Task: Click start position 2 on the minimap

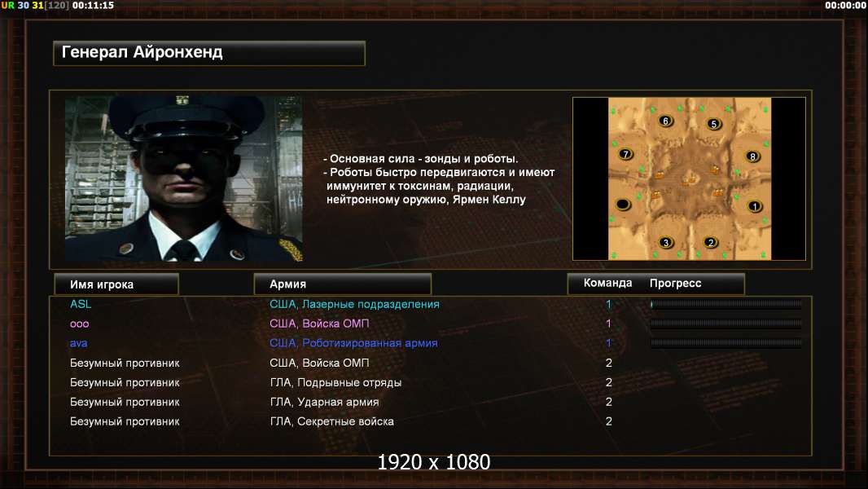Action: coord(711,242)
